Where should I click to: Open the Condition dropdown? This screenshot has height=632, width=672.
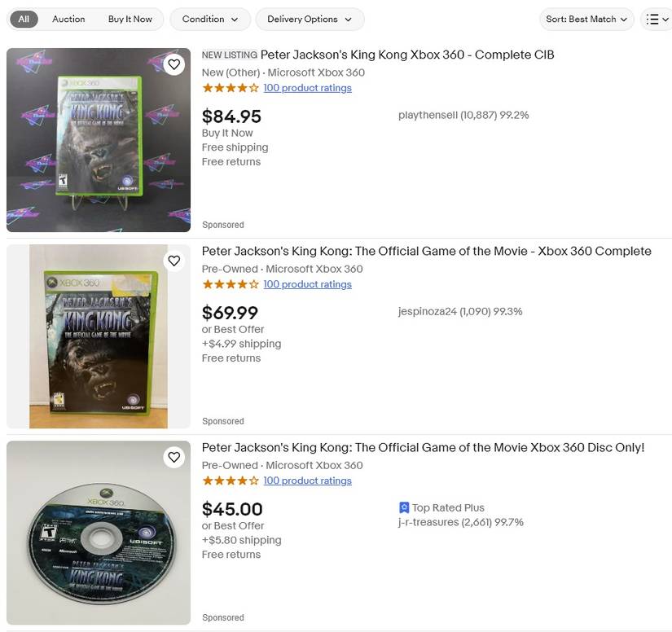click(x=209, y=19)
